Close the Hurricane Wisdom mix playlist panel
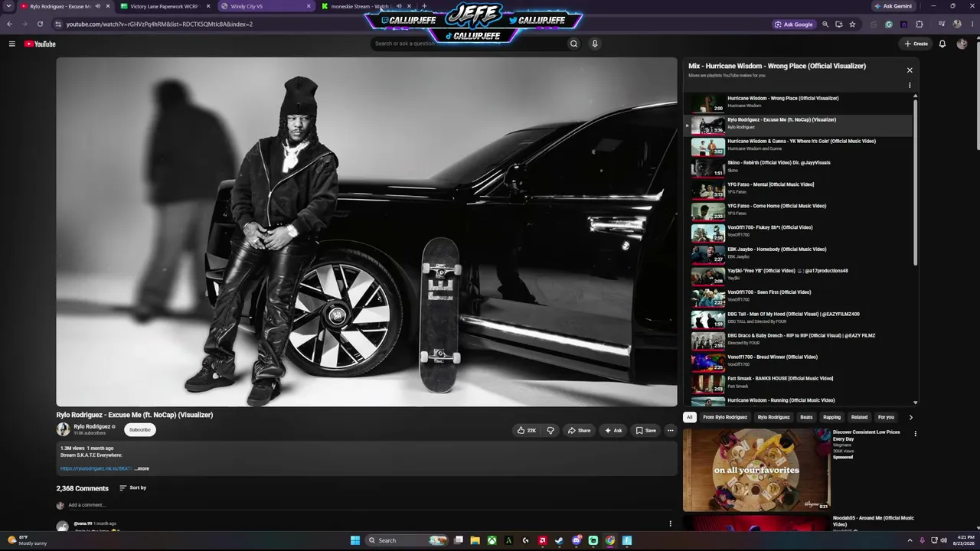The image size is (980, 551). coord(910,70)
